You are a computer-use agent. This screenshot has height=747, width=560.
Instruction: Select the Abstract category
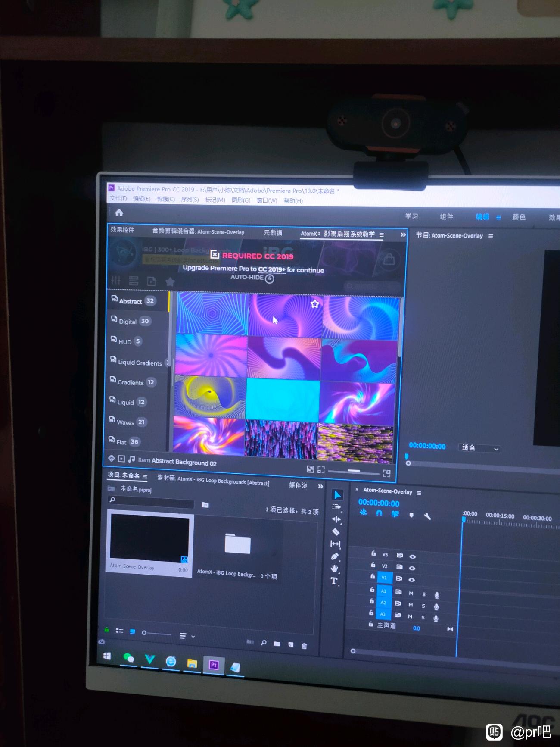[138, 301]
